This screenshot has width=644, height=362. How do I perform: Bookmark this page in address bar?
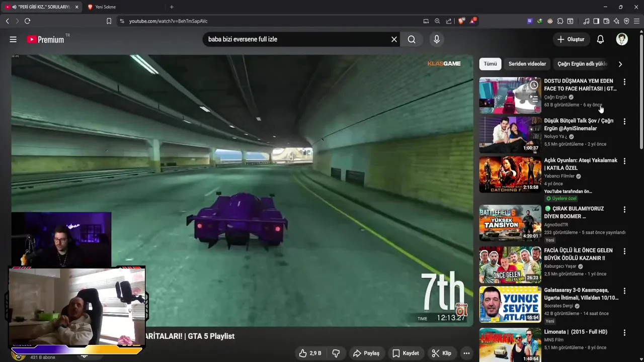(x=109, y=21)
